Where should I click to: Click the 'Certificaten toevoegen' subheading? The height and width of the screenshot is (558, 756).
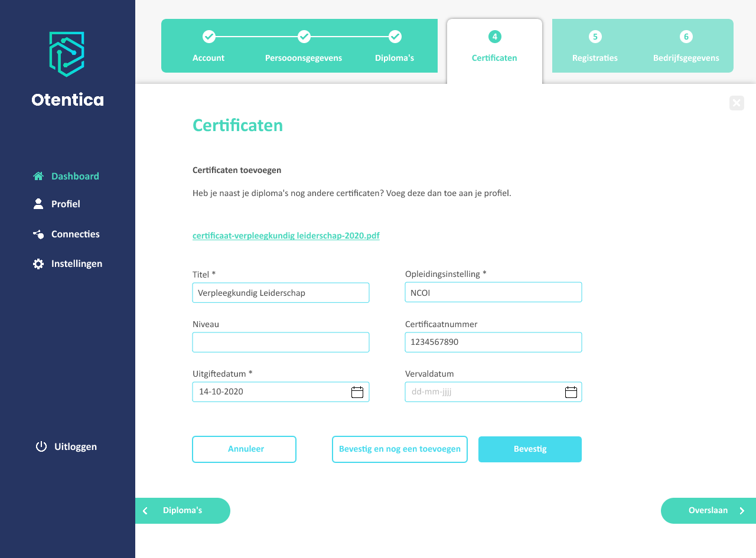(237, 170)
